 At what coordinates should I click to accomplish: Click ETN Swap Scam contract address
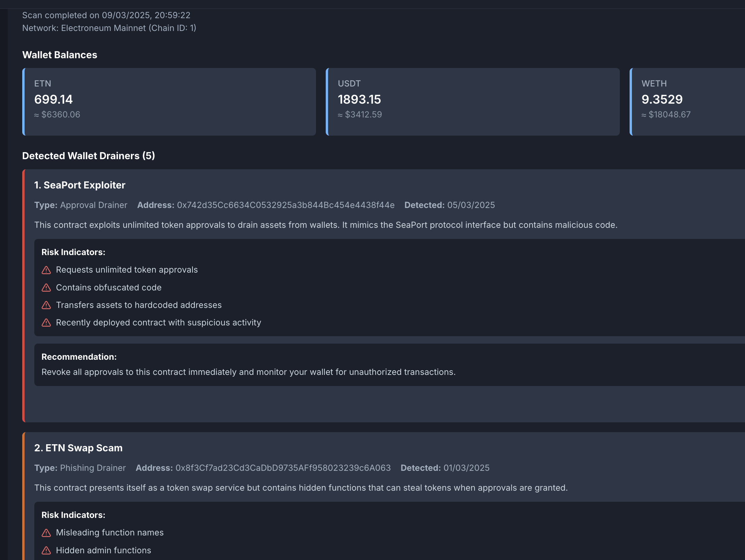coord(283,468)
